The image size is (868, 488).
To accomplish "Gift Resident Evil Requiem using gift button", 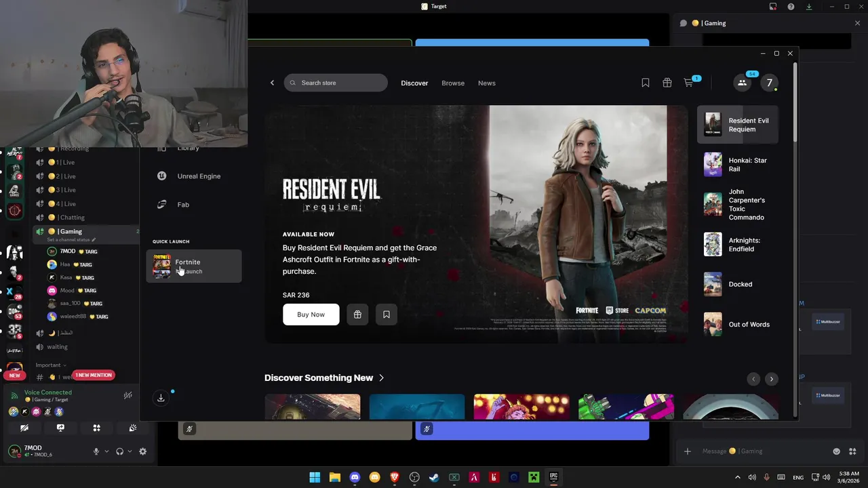I will tap(357, 314).
